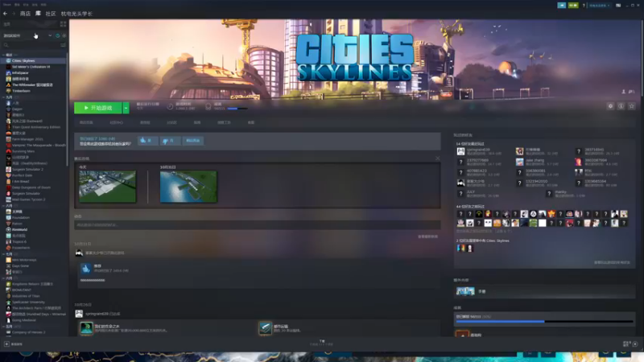Click springrain639 avatar in friends list

[460, 151]
